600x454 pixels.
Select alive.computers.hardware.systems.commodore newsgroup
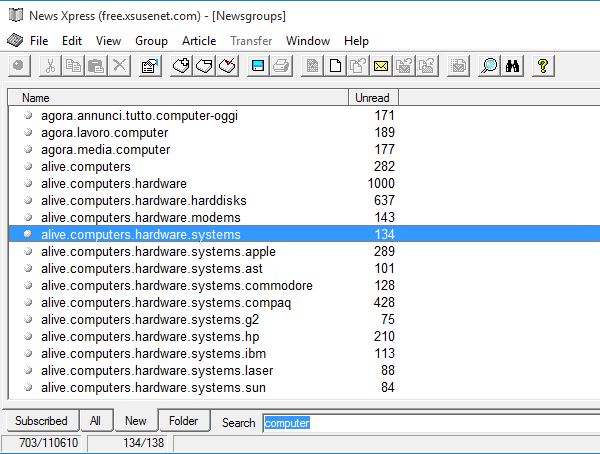(x=304, y=285)
